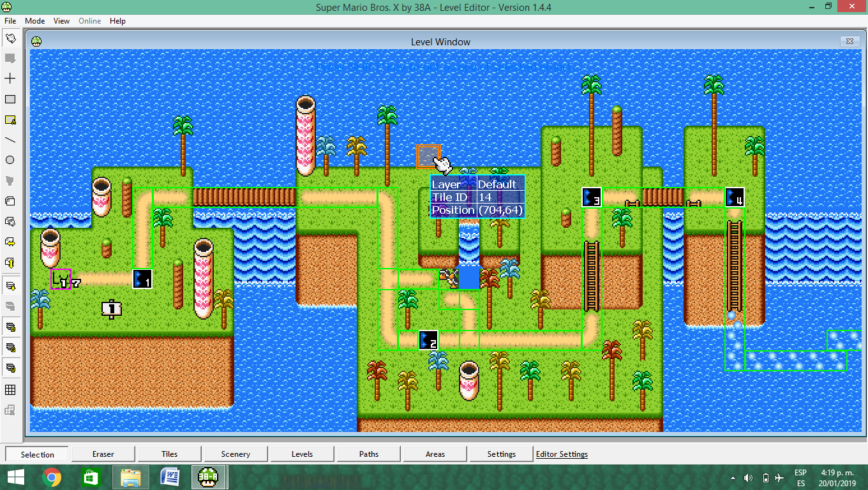Screen dimensions: 868x490
Task: Click the grayed-out tag icon below the hand tool
Action: tap(10, 58)
